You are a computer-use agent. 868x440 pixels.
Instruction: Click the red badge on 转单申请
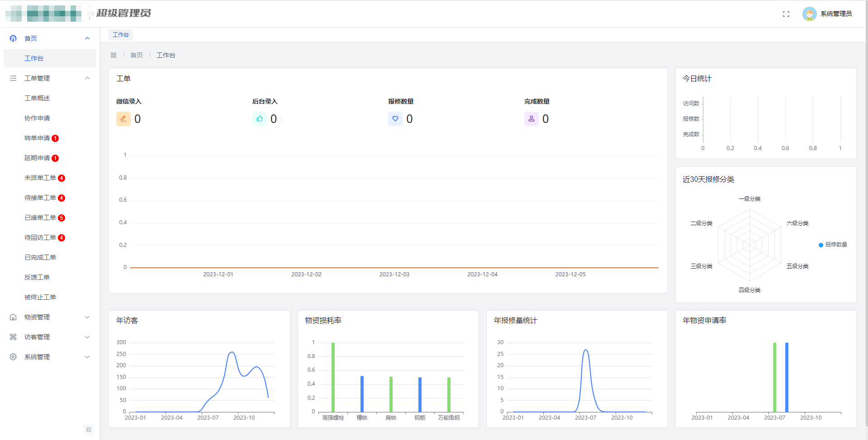click(55, 138)
